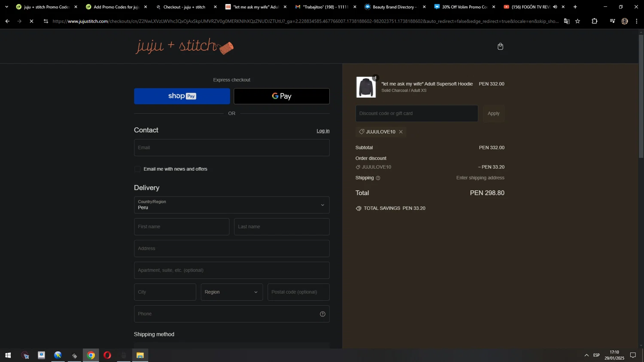Click the Postal code field
This screenshot has height=362, width=644.
[298, 292]
